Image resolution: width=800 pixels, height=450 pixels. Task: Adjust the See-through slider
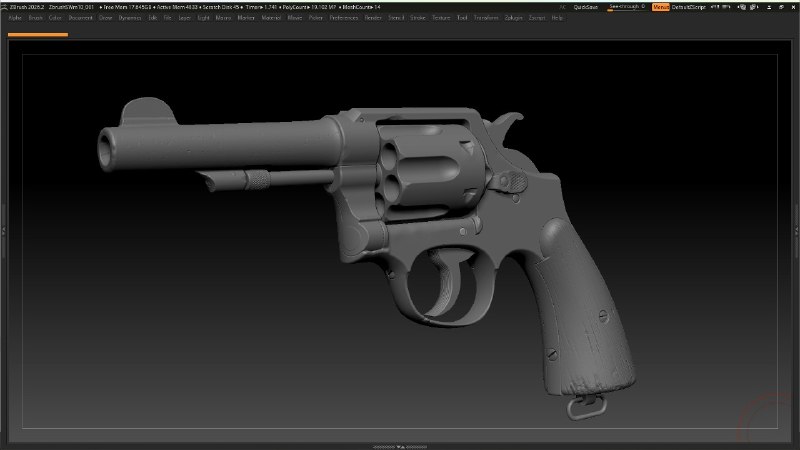(x=627, y=7)
